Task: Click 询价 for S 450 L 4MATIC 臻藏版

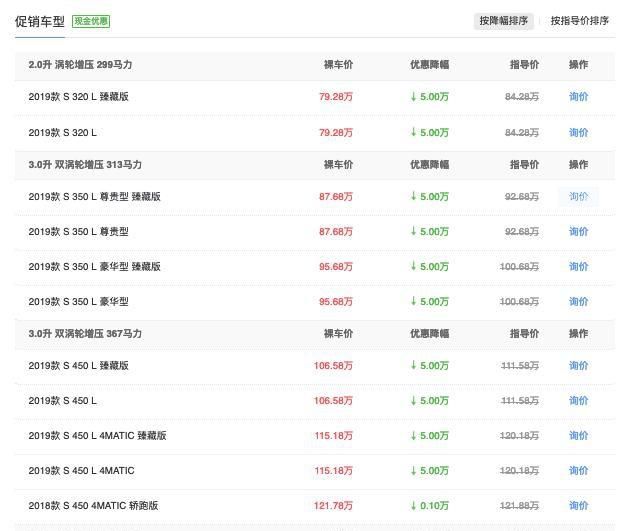Action: coord(578,436)
